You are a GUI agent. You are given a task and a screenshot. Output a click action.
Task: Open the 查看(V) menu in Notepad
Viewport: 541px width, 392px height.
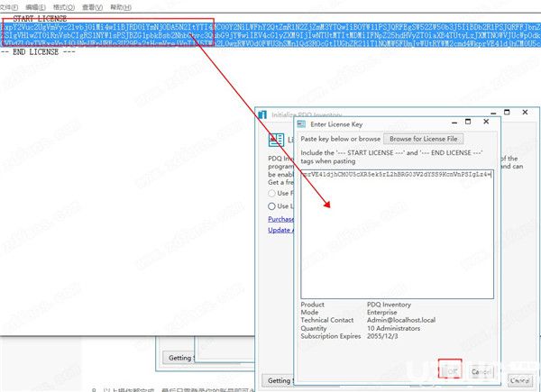pos(92,7)
